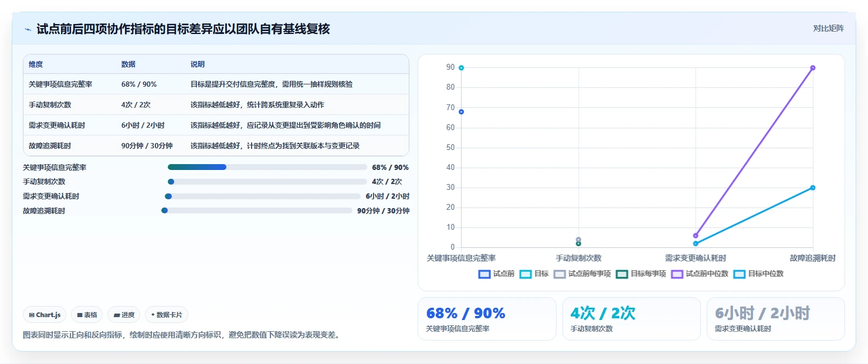Screen dimensions: 868x364
Task: Click the panel title 试点前后四项协作指标
Action: (x=183, y=29)
